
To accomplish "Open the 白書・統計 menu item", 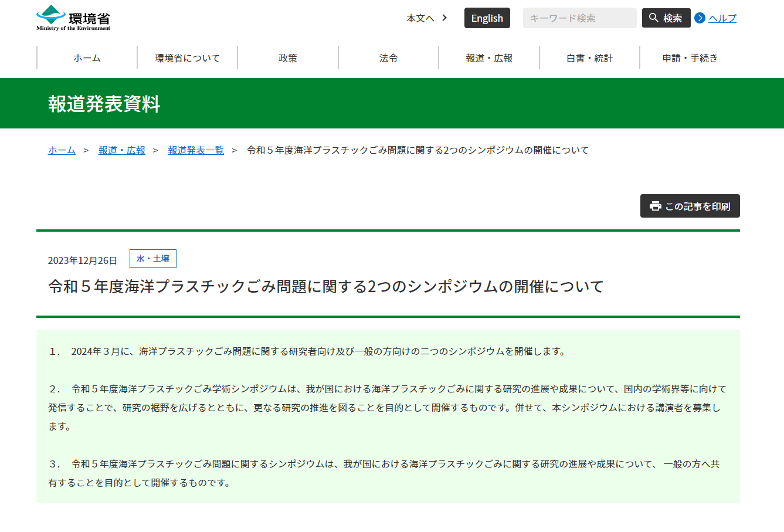I will tap(589, 58).
